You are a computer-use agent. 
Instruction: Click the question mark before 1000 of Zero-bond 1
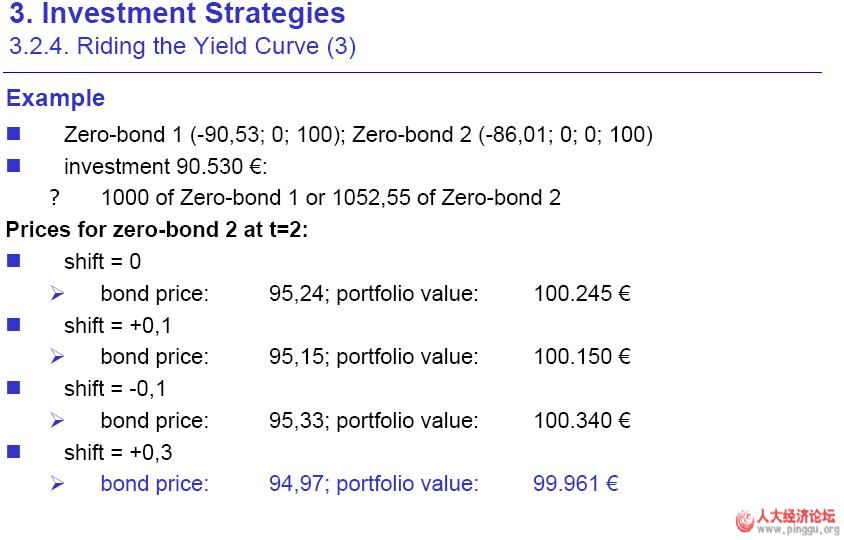[56, 198]
